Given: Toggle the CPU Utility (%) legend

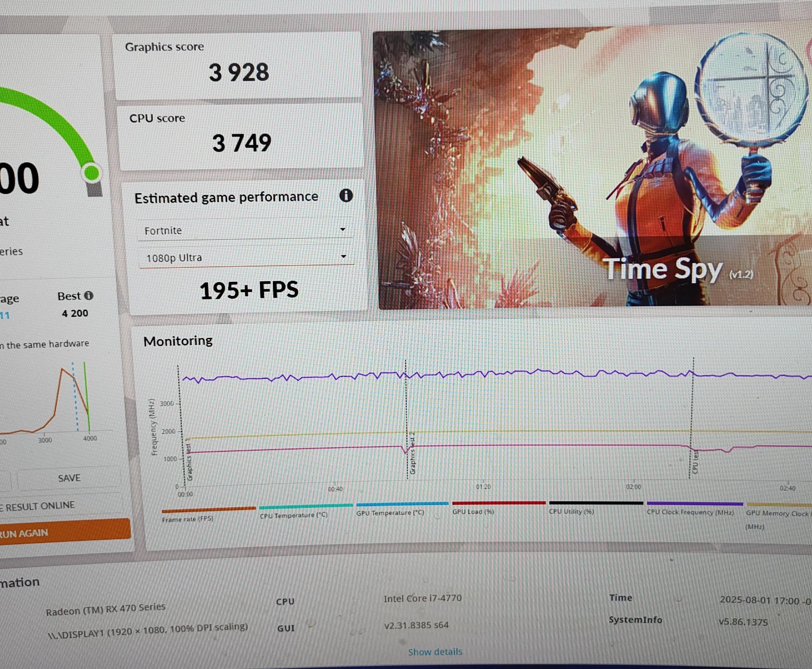Looking at the screenshot, I should tap(596, 508).
